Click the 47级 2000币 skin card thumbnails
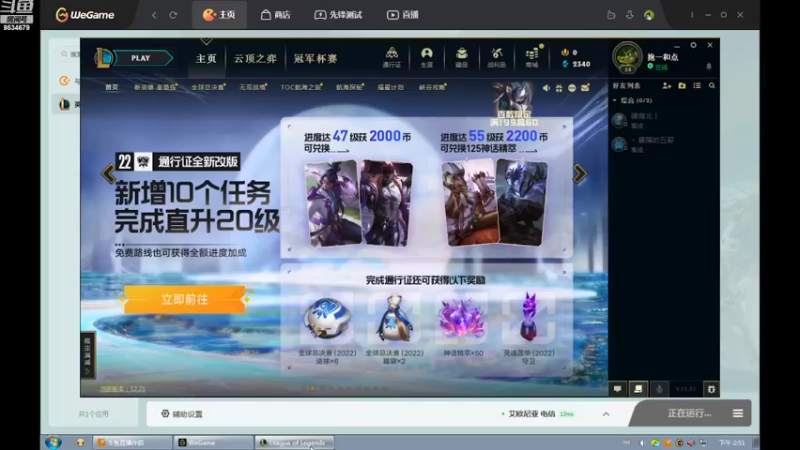The image size is (800, 450). (358, 203)
